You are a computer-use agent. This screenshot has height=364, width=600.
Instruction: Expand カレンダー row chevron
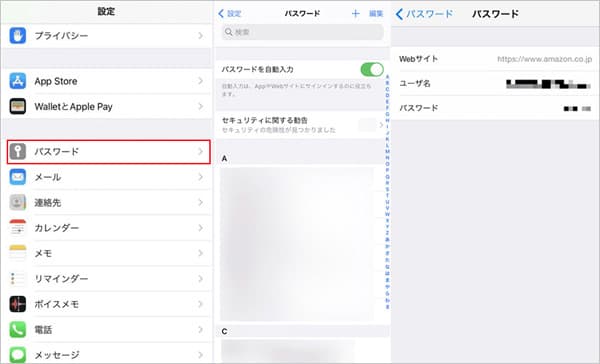[201, 228]
